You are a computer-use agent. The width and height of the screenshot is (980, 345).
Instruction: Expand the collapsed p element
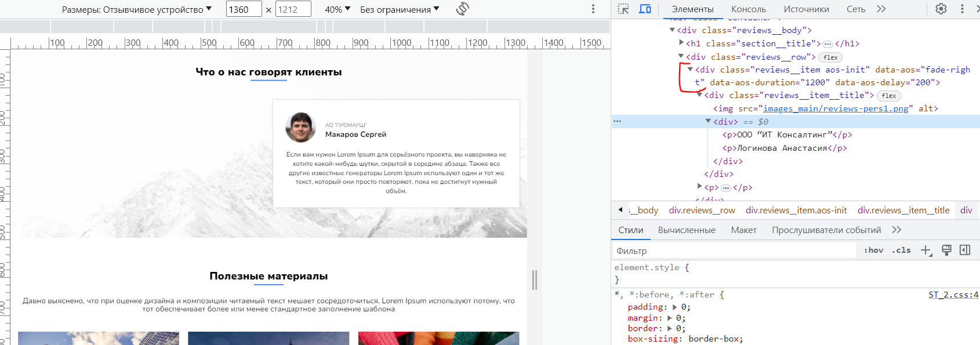(700, 187)
